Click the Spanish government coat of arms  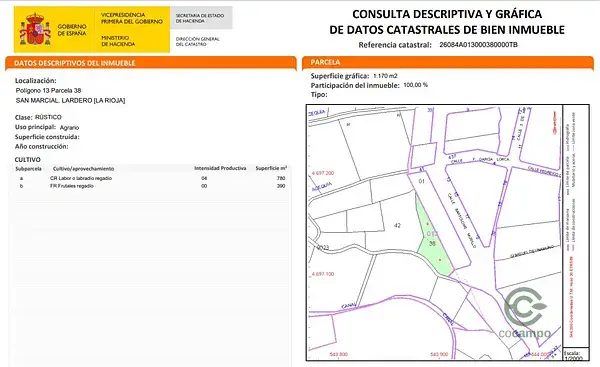pyautogui.click(x=35, y=29)
